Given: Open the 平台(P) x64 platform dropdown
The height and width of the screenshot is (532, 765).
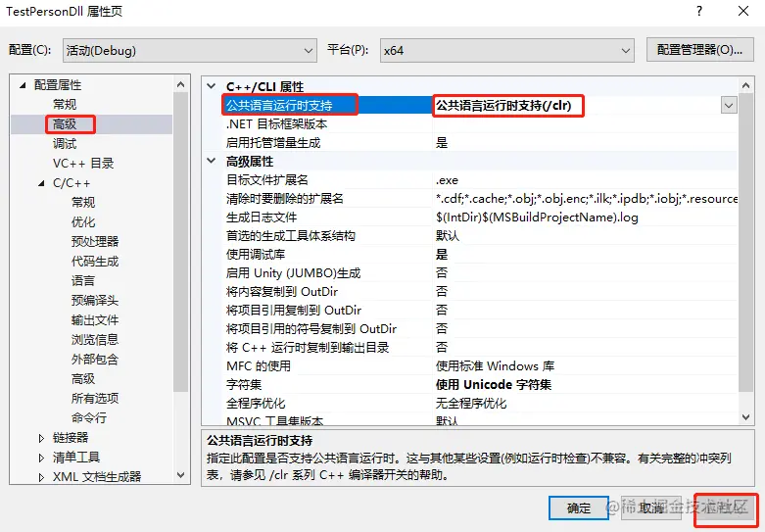Looking at the screenshot, I should pyautogui.click(x=507, y=50).
